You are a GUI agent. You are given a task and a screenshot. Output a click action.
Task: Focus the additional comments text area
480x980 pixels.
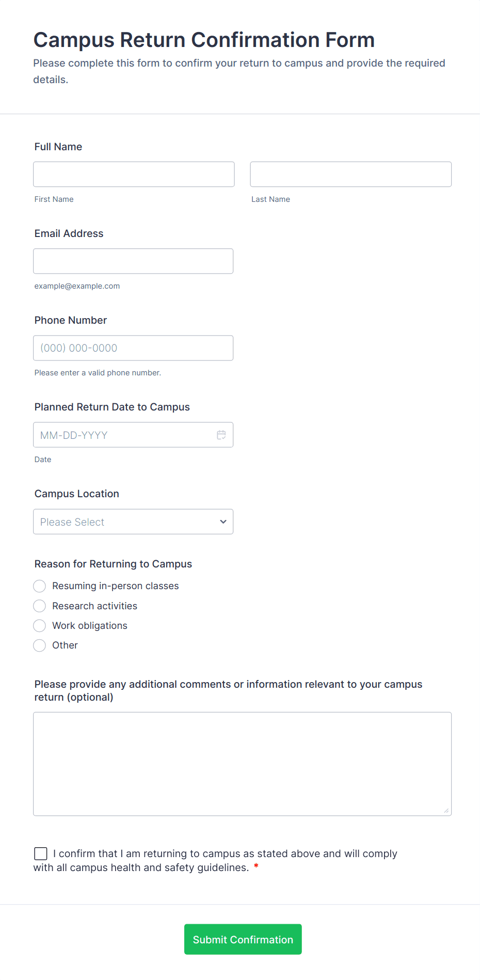[242, 764]
